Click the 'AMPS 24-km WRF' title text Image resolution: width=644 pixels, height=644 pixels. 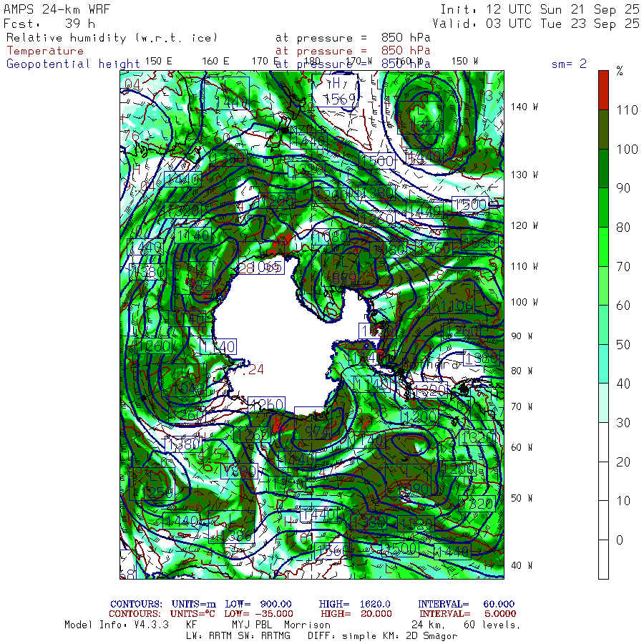57,9
